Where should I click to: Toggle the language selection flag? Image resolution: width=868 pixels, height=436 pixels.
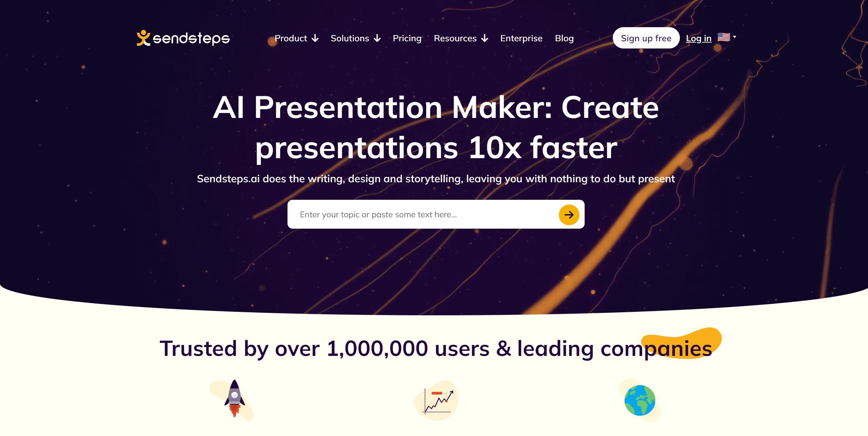[726, 37]
